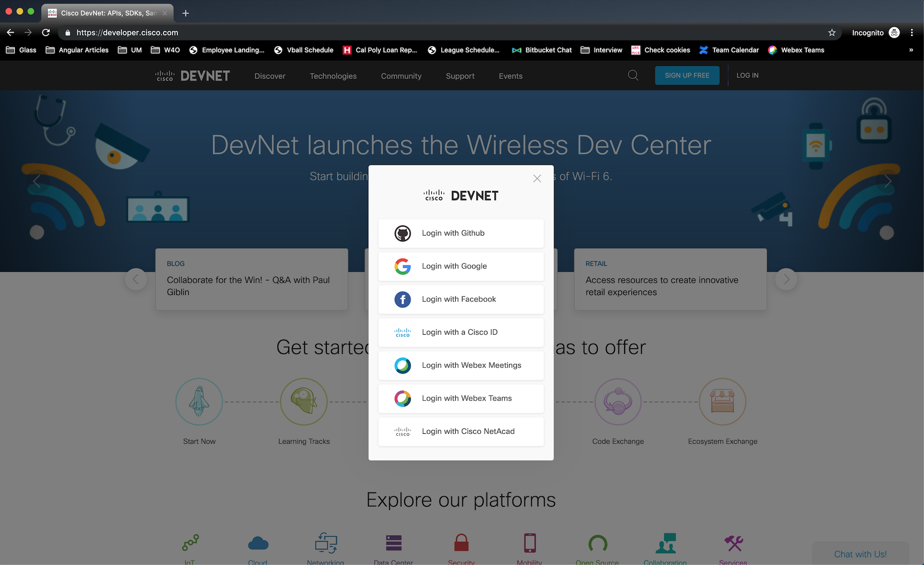The height and width of the screenshot is (565, 924).
Task: Click the Code Exchange circle icon
Action: 618,402
